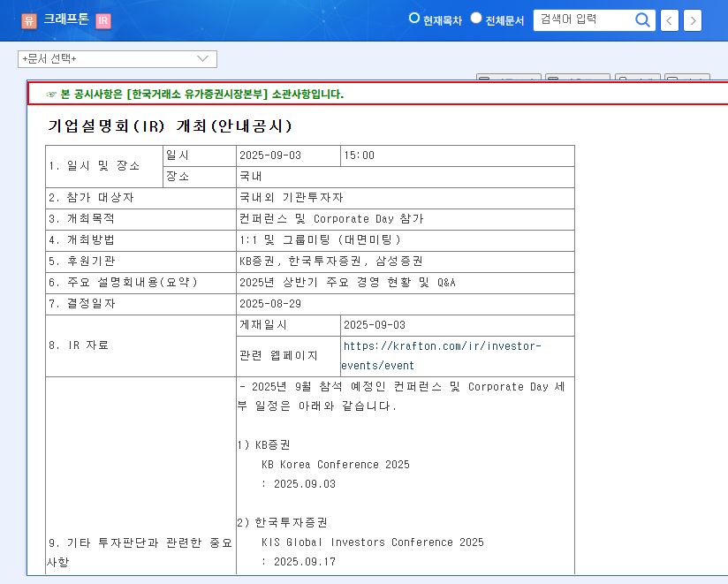Click the 기업설명회(IR) 개최(안내공시) title
728x584 pixels.
(x=170, y=125)
